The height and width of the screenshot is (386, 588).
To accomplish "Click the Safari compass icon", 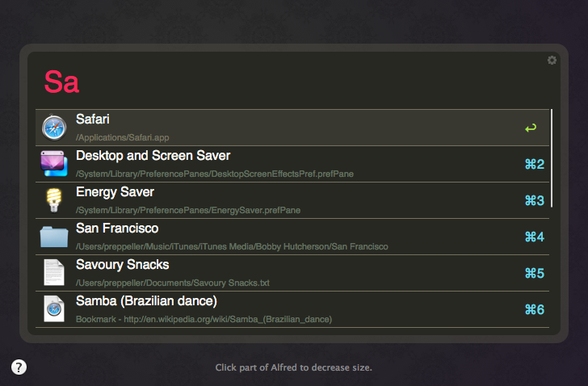I will pyautogui.click(x=54, y=128).
